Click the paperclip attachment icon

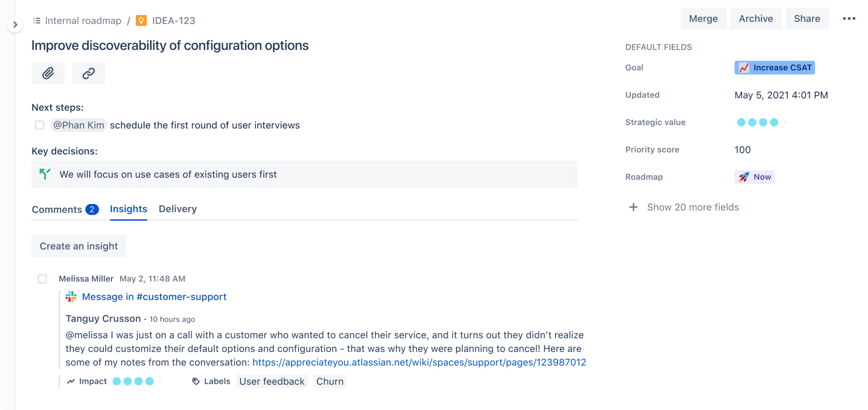point(48,73)
